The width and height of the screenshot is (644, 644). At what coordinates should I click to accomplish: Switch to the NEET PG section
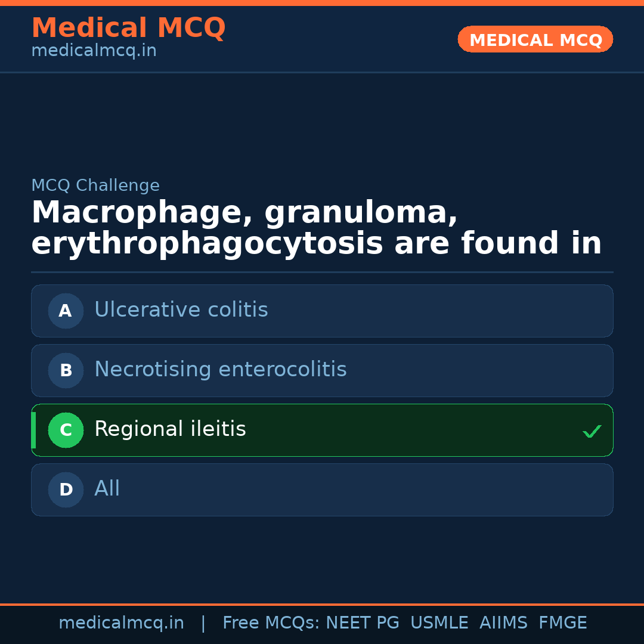click(362, 623)
